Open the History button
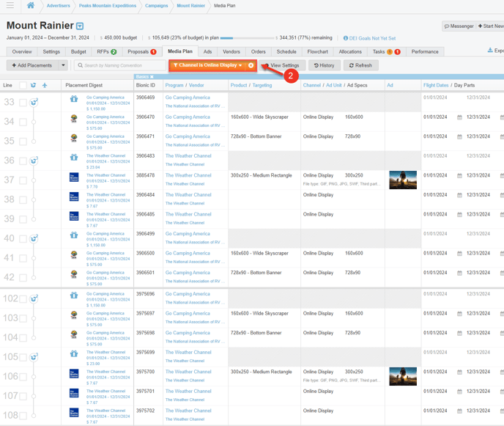 324,65
